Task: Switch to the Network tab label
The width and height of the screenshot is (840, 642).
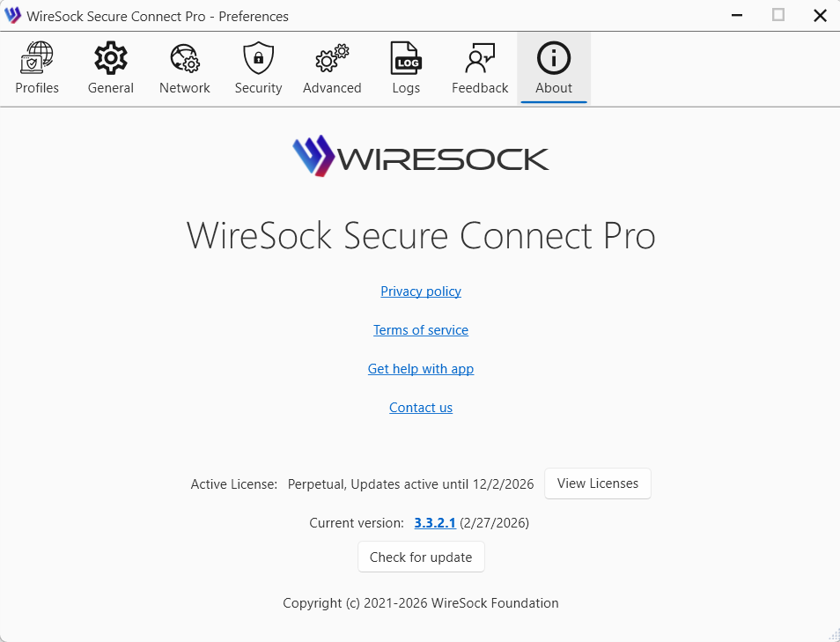Action: tap(185, 88)
